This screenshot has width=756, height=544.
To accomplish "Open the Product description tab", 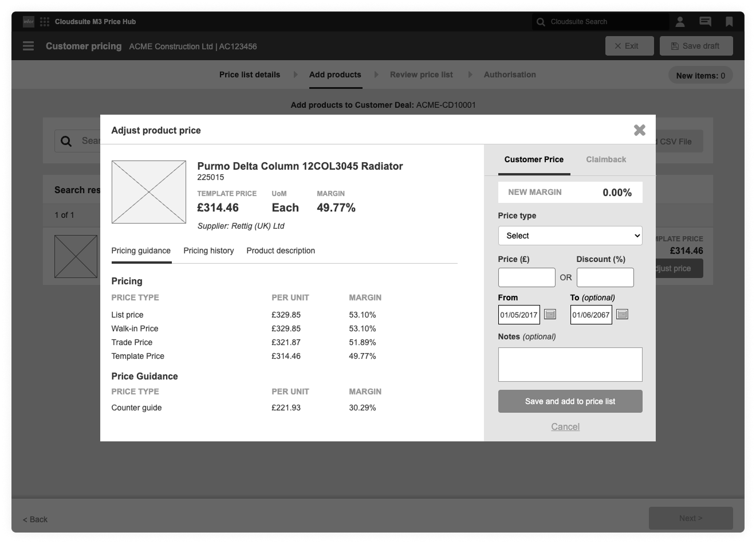I will (x=281, y=251).
